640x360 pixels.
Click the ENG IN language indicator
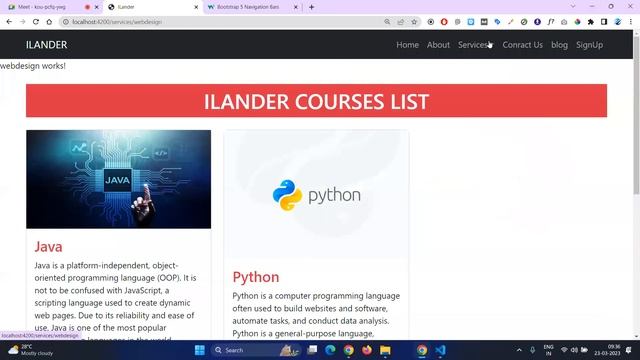coord(549,350)
